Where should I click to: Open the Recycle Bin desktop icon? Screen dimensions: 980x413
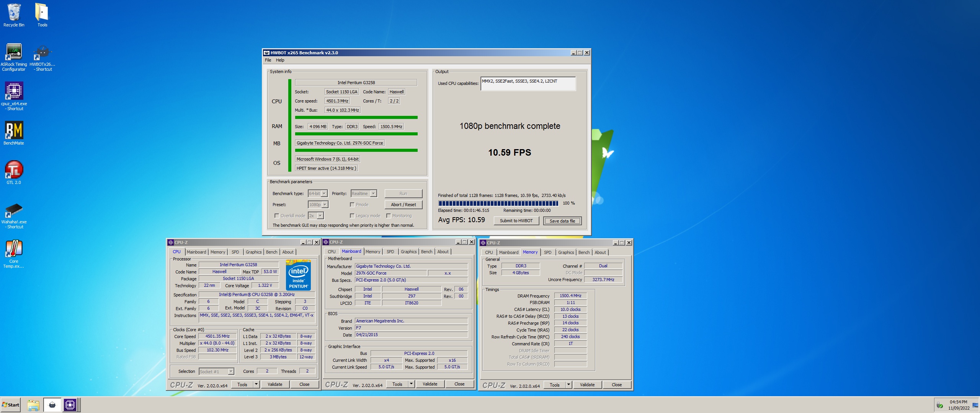[x=14, y=15]
